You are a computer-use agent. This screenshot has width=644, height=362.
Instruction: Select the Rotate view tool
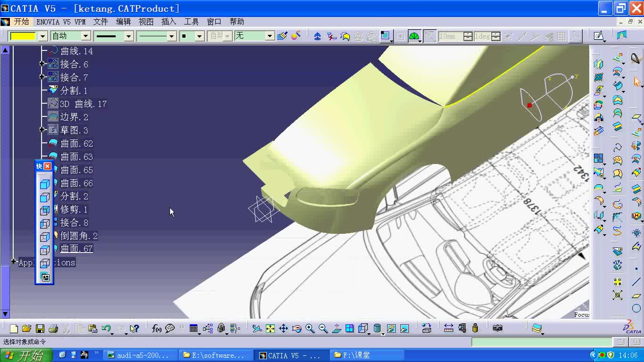297,329
